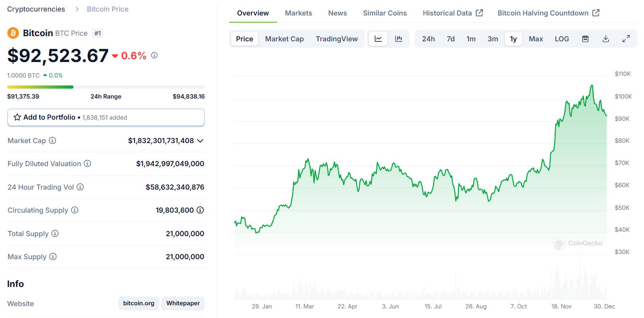
Task: Click the download chart data icon
Action: (x=606, y=39)
